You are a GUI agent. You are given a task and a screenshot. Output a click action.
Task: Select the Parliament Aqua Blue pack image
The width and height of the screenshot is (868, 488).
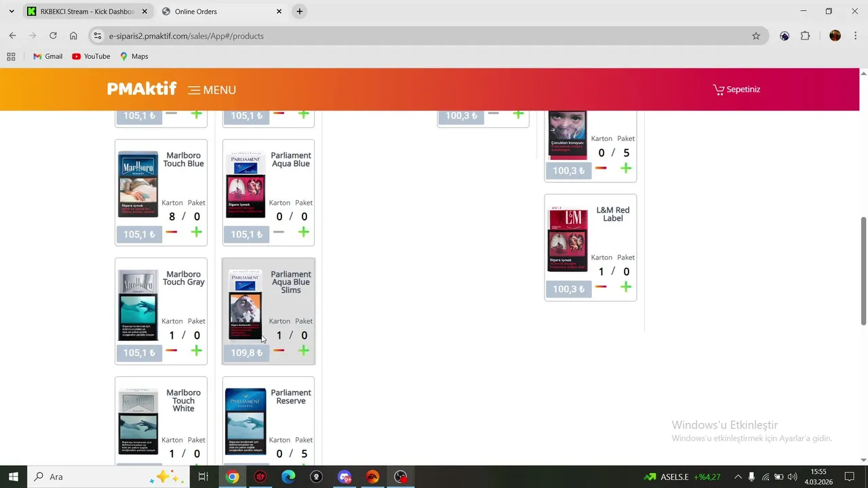(x=245, y=184)
